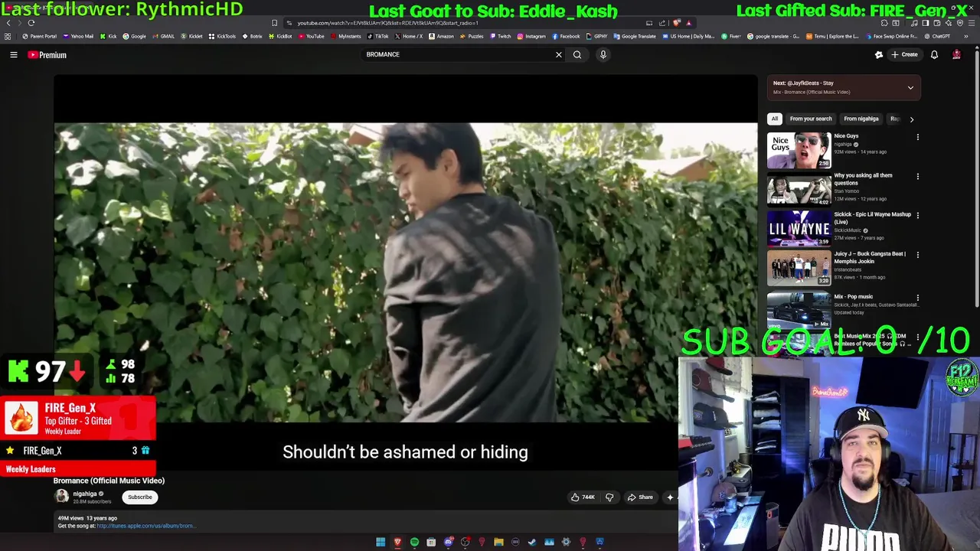This screenshot has width=980, height=551.
Task: Open Spotify from the taskbar
Action: [x=414, y=542]
